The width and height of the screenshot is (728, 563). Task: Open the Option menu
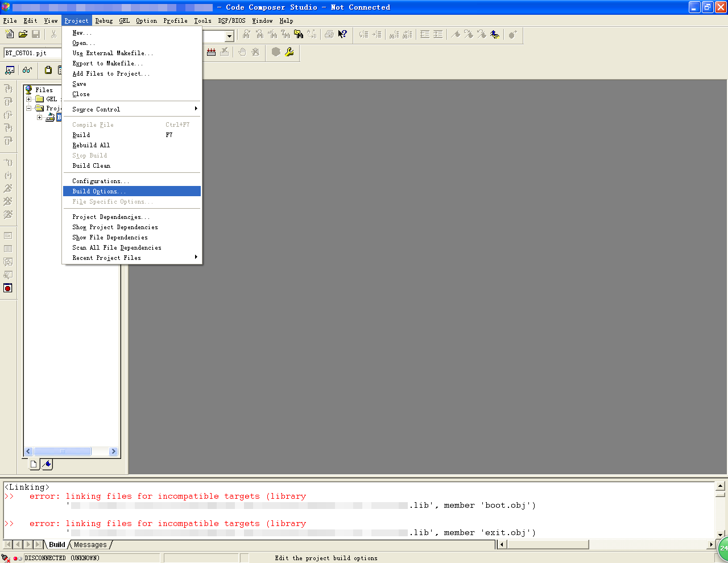pyautogui.click(x=146, y=20)
